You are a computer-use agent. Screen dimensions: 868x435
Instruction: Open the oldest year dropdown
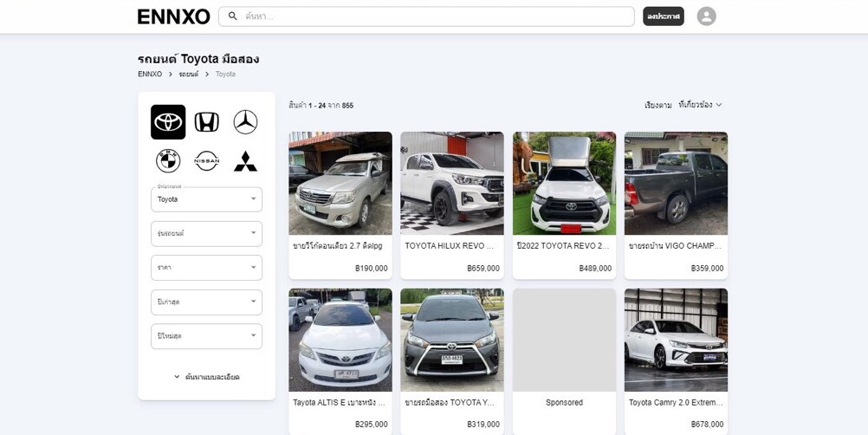tap(206, 302)
